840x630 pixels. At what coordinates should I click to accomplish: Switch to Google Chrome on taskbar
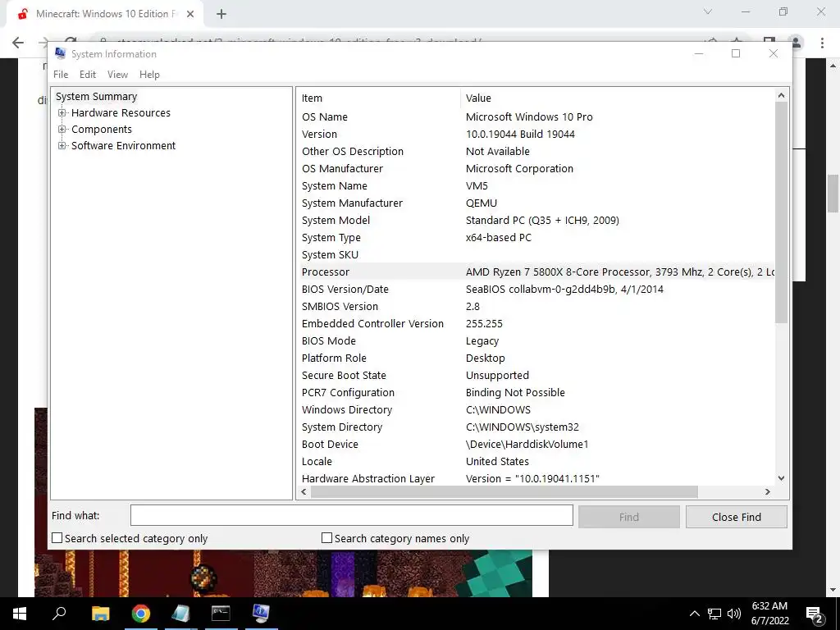click(141, 614)
